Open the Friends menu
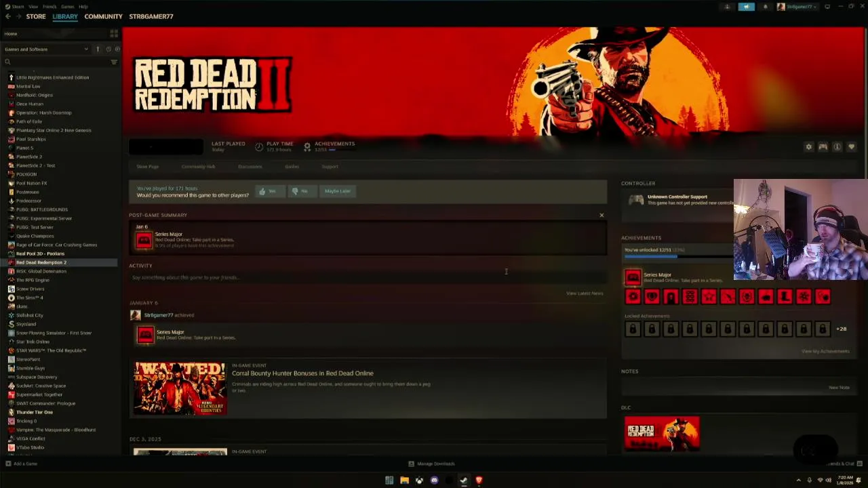 (50, 7)
